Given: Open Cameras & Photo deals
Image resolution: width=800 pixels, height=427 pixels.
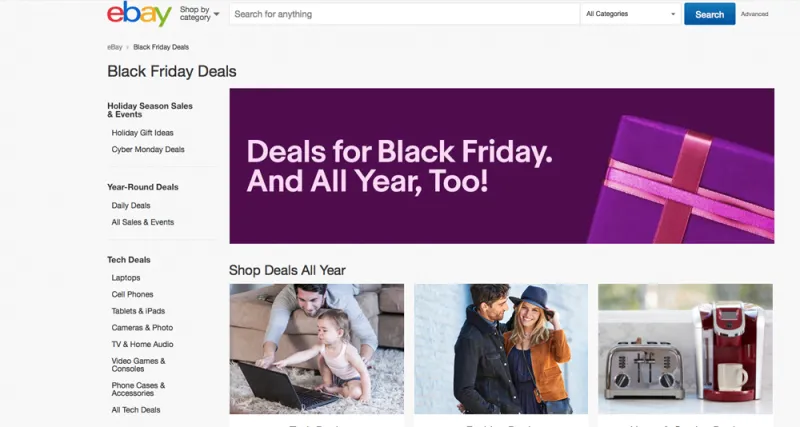Looking at the screenshot, I should 142,327.
